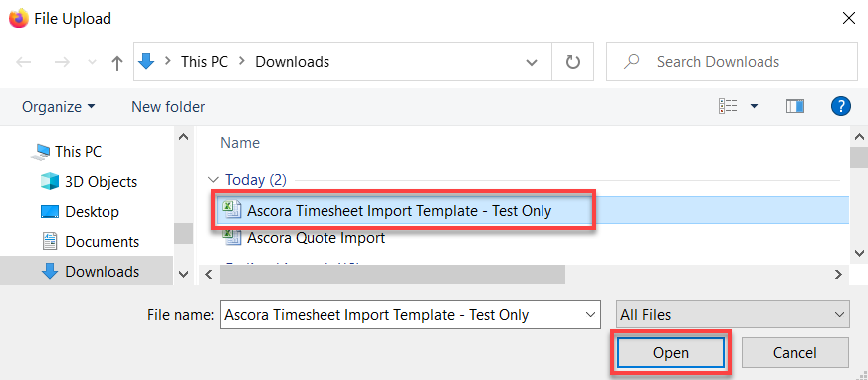The width and height of the screenshot is (868, 380).
Task: Refresh the Downloads folder view
Action: [572, 62]
